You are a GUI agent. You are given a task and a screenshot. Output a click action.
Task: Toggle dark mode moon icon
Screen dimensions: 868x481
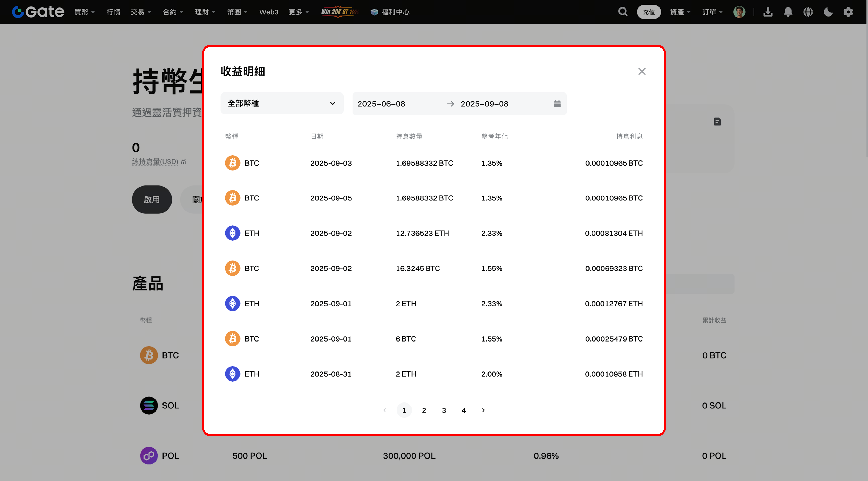[828, 12]
